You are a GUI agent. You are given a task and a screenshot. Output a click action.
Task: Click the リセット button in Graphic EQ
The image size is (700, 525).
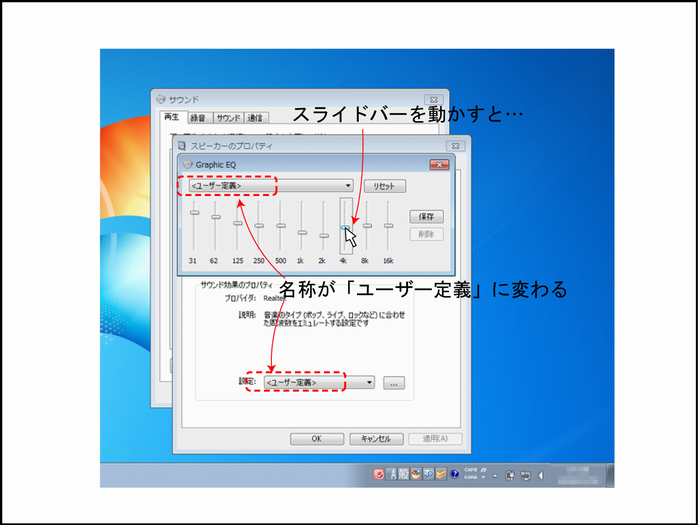(x=385, y=186)
